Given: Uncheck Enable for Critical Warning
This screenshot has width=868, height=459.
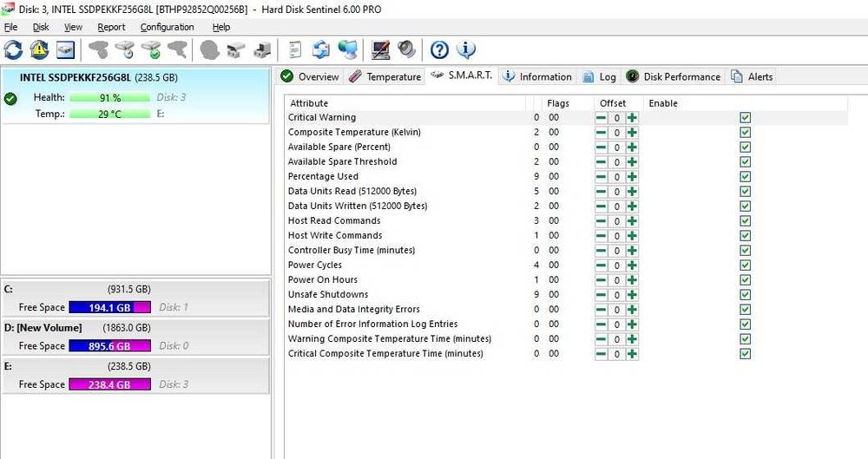Looking at the screenshot, I should 745,117.
